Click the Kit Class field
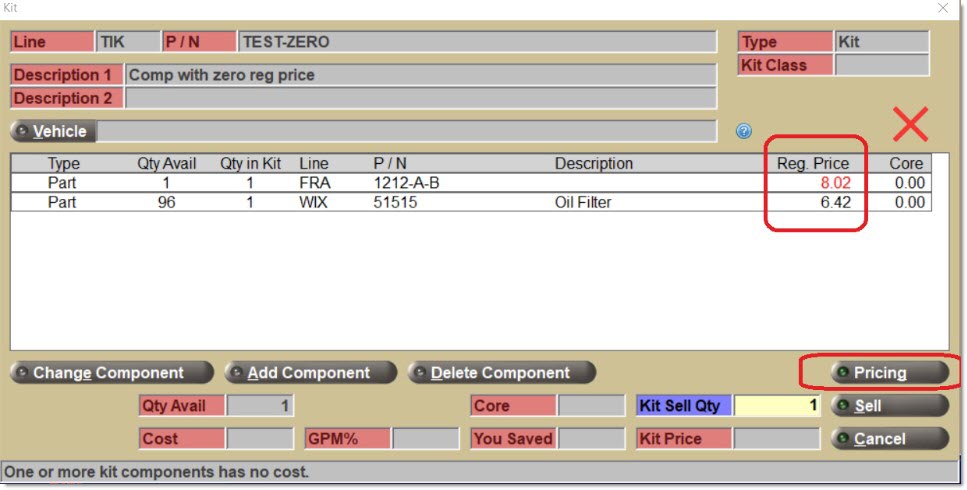The height and width of the screenshot is (490, 967). click(x=881, y=65)
